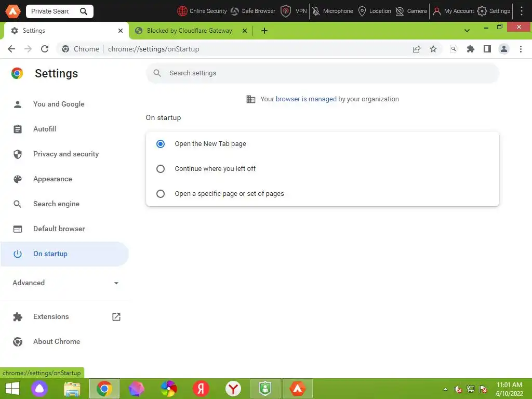Open the top bar three-dot menu

pyautogui.click(x=522, y=11)
